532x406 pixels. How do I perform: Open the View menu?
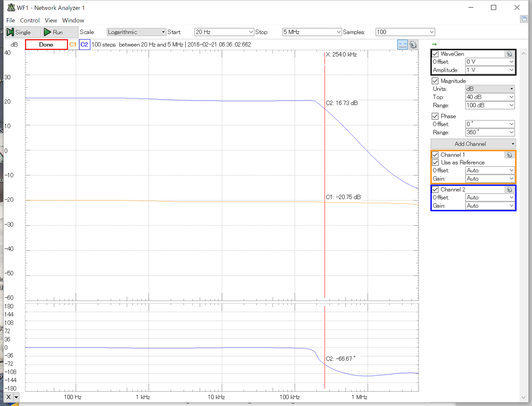pyautogui.click(x=51, y=20)
